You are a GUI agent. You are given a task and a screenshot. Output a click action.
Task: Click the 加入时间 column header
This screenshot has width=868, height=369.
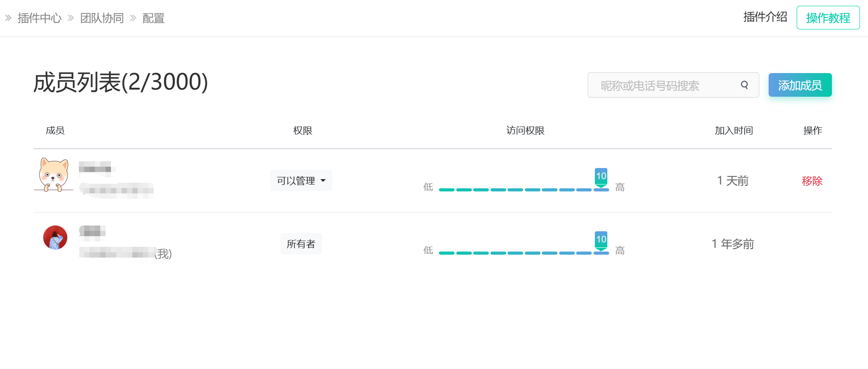[x=734, y=131]
